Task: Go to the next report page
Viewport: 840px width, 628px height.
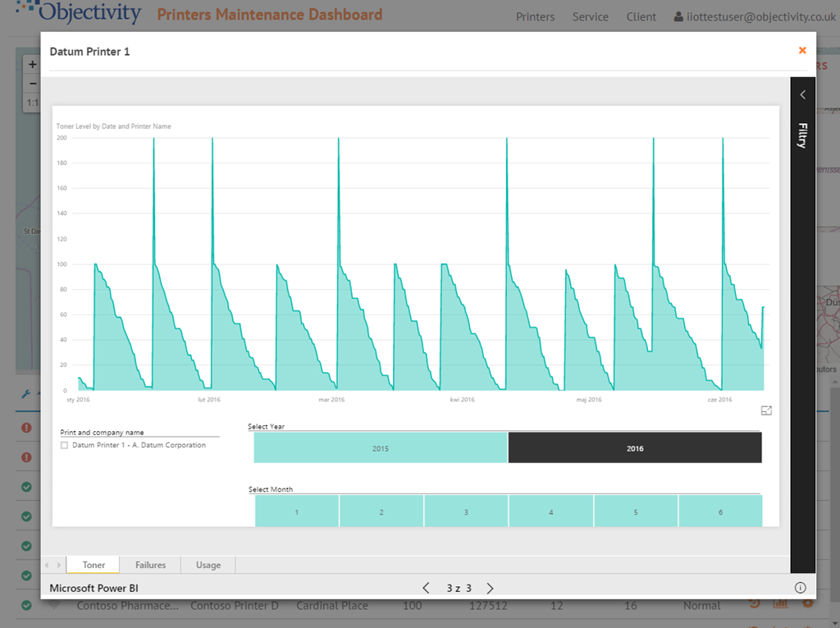Action: (490, 589)
